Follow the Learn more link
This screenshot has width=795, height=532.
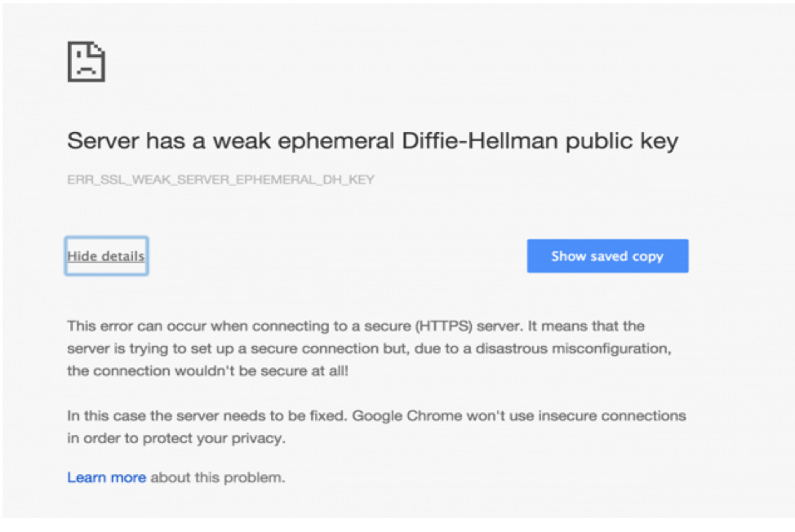106,477
